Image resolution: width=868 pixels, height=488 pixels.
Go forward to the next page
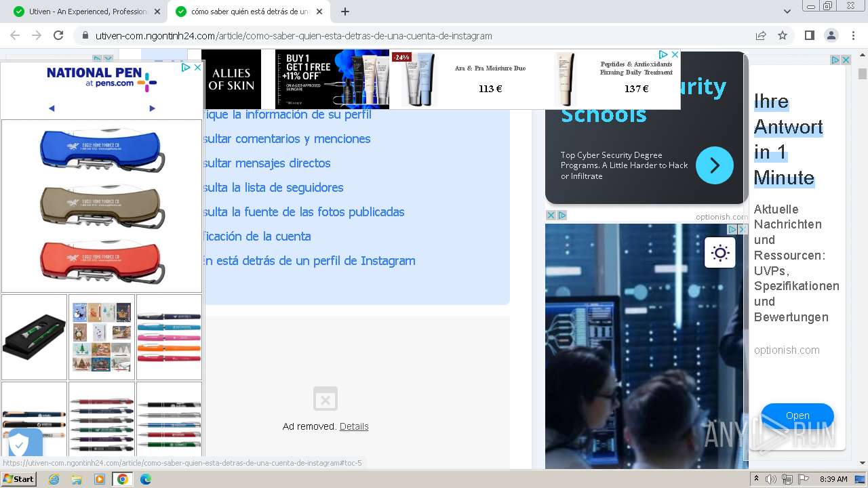pyautogui.click(x=37, y=35)
